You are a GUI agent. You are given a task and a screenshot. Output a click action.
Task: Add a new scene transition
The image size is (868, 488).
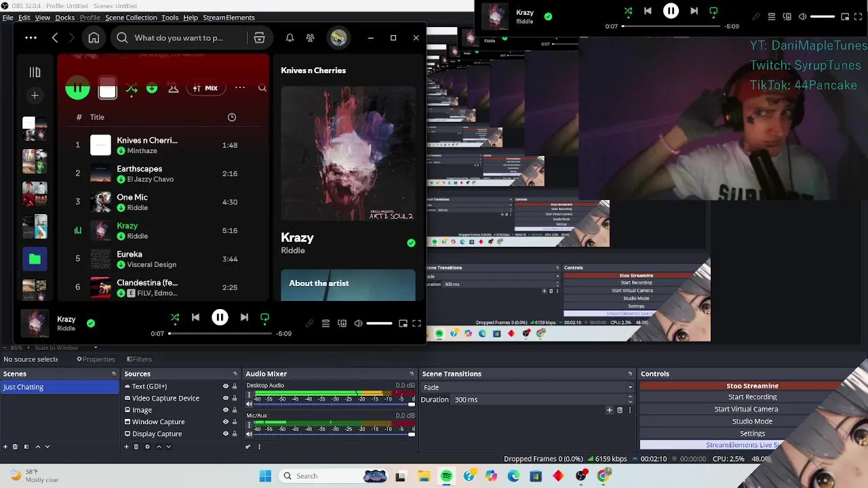609,410
